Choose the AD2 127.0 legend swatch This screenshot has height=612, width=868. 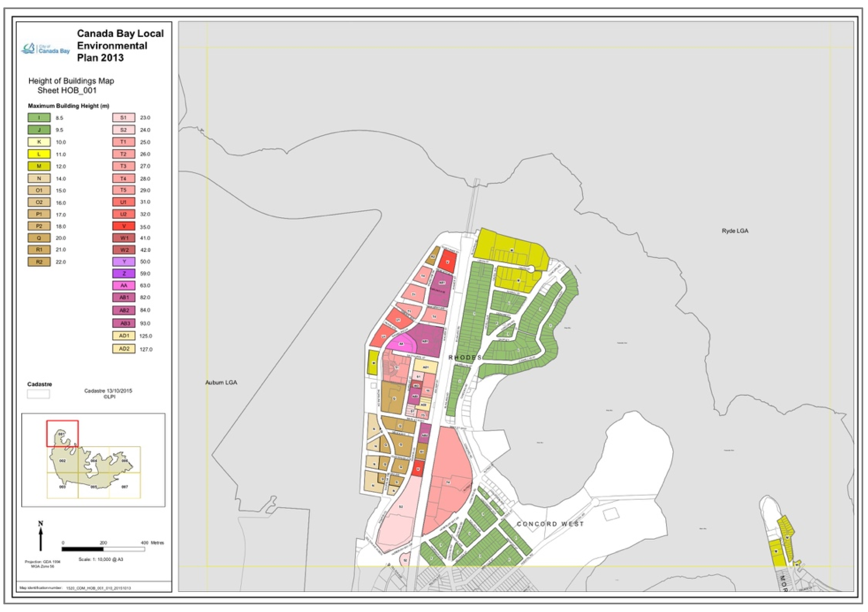124,349
